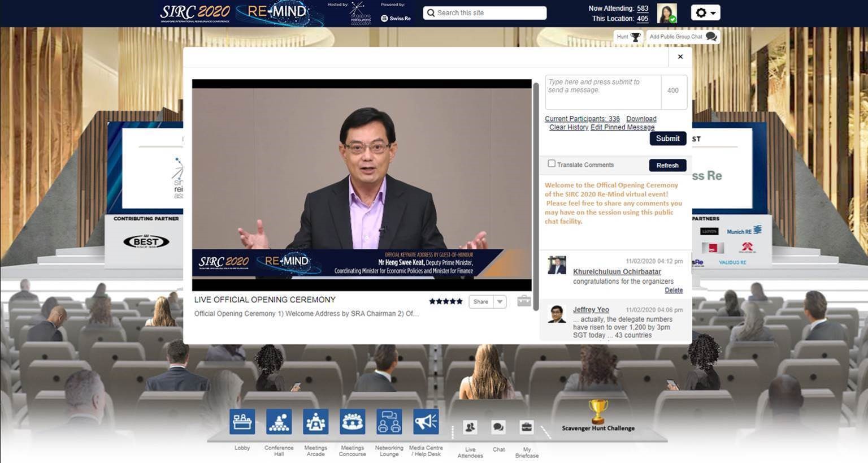Add video to briefcase icon beside Share
The height and width of the screenshot is (463, 868).
pyautogui.click(x=524, y=301)
